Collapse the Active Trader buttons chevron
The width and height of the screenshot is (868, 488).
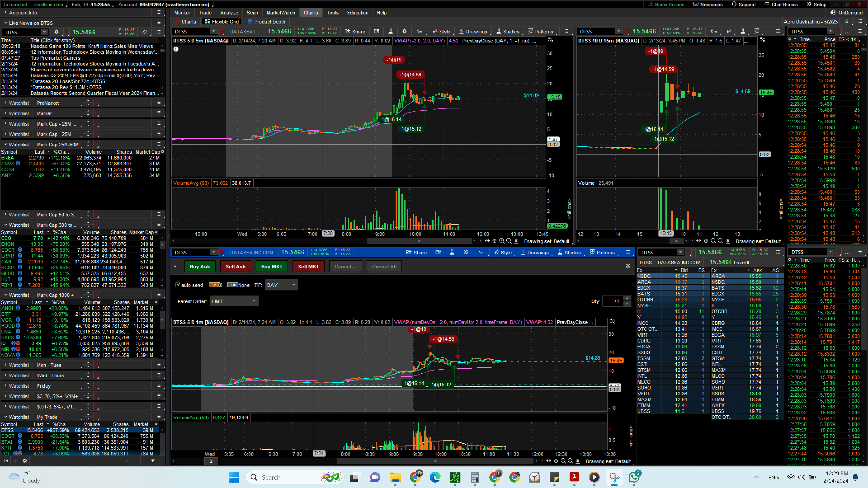(x=175, y=266)
